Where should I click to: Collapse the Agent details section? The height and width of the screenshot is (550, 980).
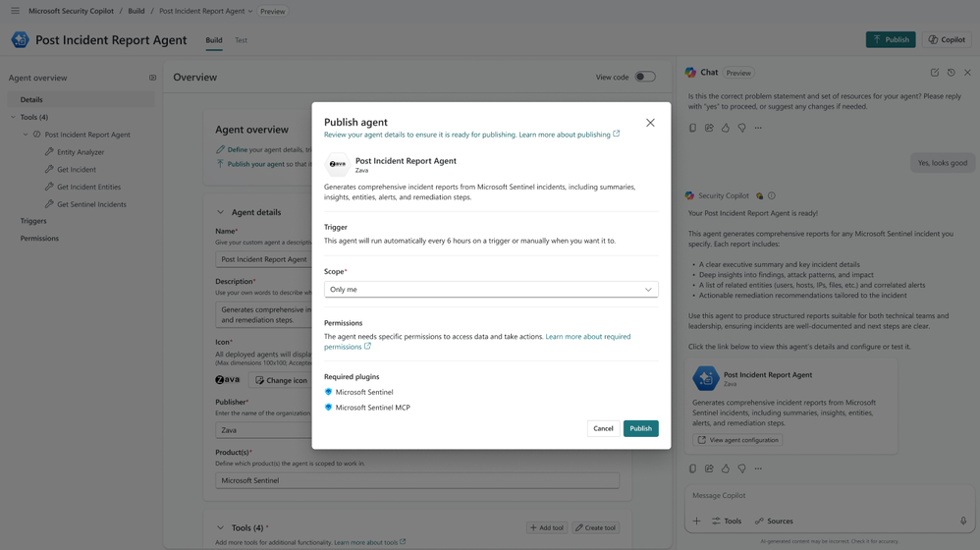pyautogui.click(x=220, y=212)
